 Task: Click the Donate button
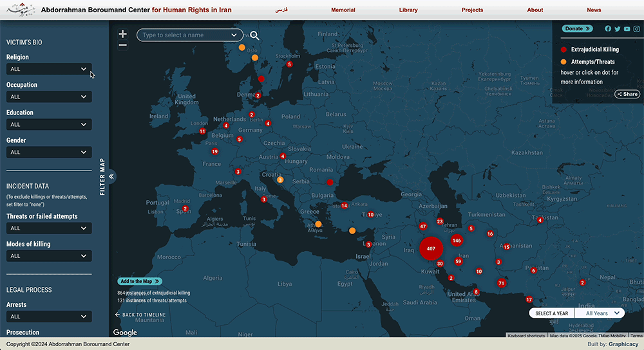(578, 29)
